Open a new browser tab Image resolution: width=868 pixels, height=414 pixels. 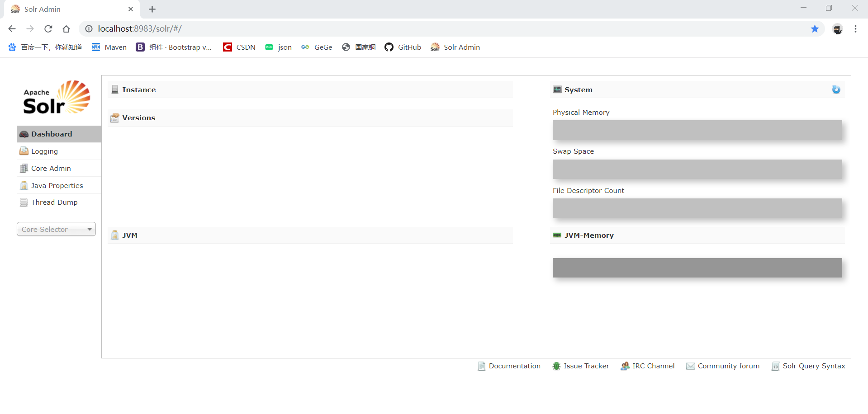(152, 9)
